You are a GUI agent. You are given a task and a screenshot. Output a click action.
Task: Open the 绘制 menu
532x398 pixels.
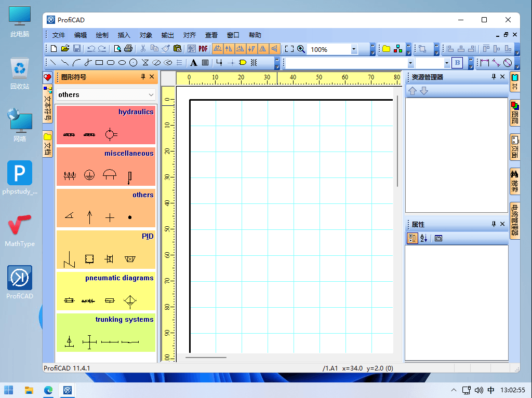tap(102, 35)
